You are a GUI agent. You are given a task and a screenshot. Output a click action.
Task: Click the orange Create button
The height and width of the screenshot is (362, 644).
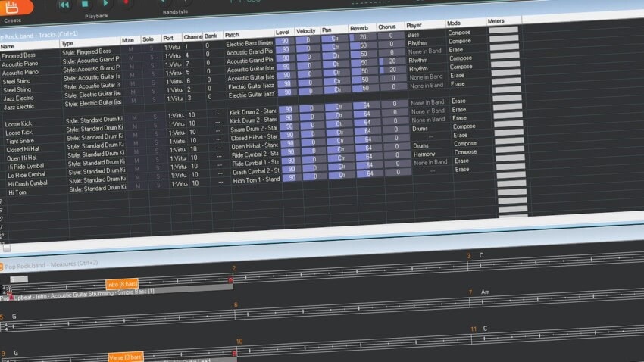(x=14, y=8)
